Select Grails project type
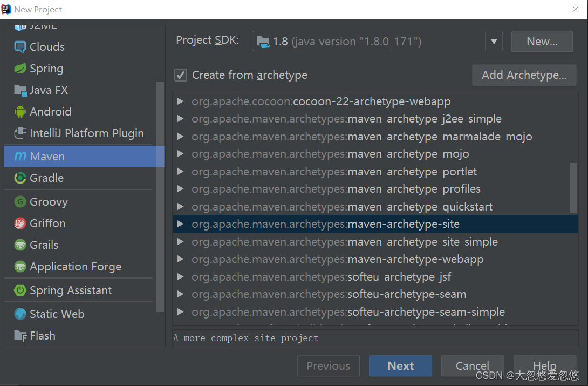The width and height of the screenshot is (588, 386). coord(80,245)
